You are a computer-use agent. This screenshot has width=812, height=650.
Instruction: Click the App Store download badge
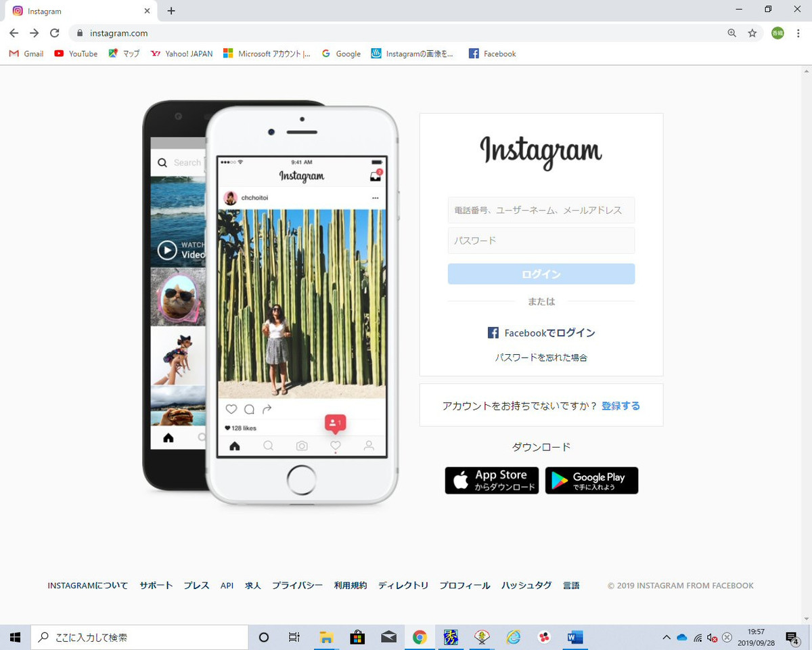click(492, 481)
